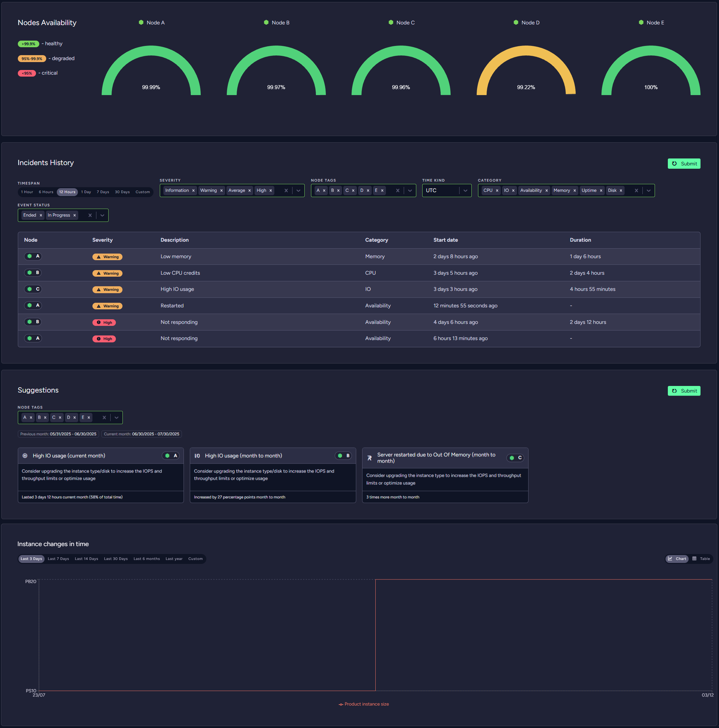Click High IO usage chip icon on first suggestion
Viewport: 719px width, 728px height.
25,456
